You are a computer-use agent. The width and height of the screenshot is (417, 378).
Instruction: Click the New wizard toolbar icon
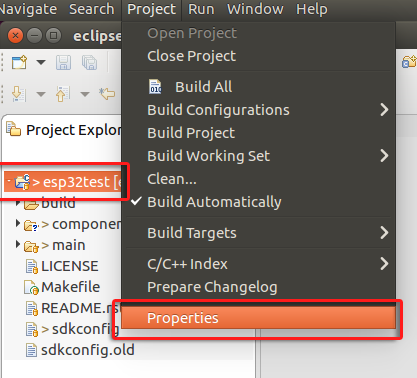tap(19, 62)
